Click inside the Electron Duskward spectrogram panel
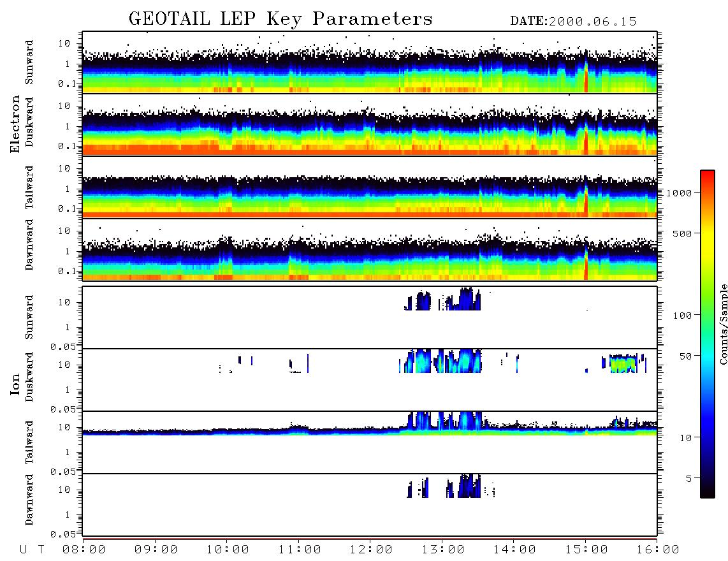 pos(370,124)
